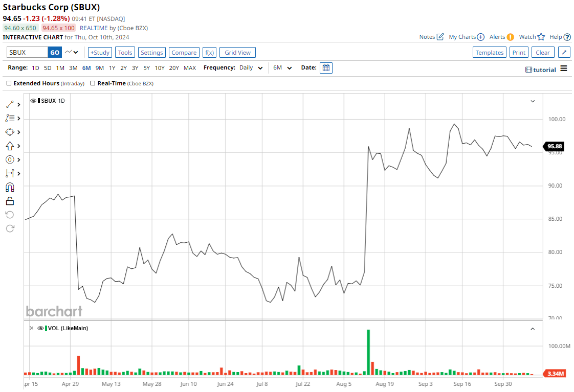Click the lock drawings icon
574x392 pixels.
(10, 201)
